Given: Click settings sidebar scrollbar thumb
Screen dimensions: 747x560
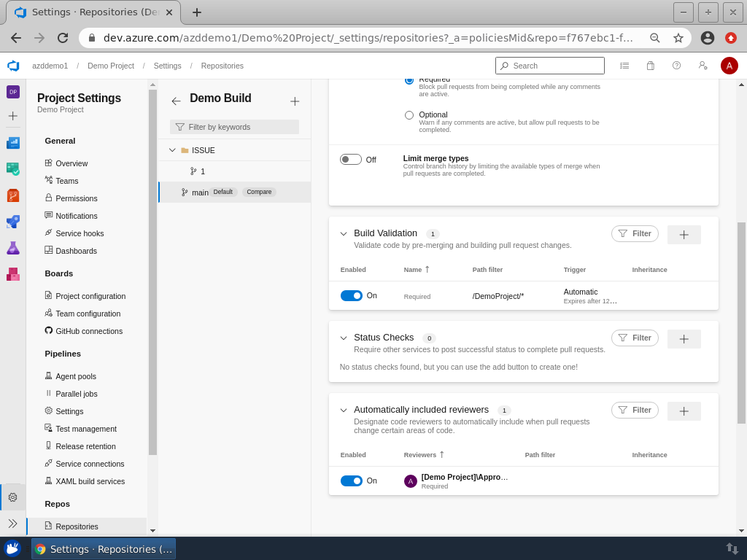Looking at the screenshot, I should pos(152,273).
